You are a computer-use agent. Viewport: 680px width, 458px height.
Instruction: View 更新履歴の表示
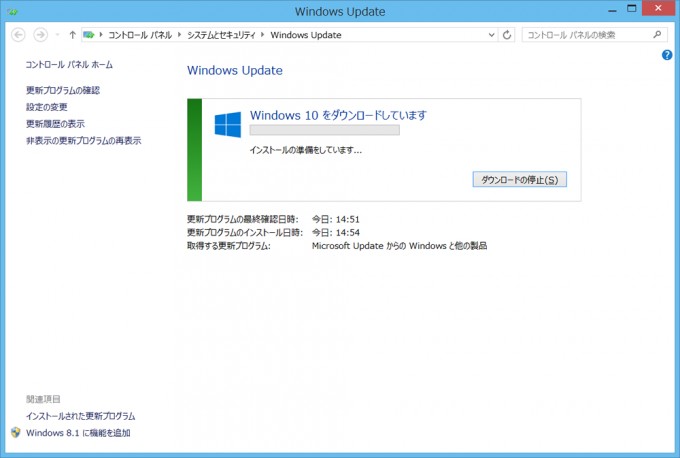[55, 124]
